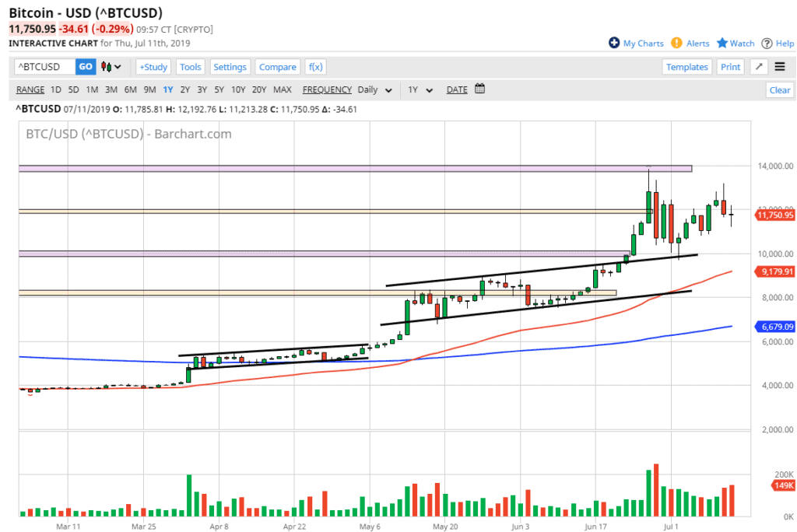Open the hamburger menu icon
This screenshot has height=532, width=797.
[780, 67]
